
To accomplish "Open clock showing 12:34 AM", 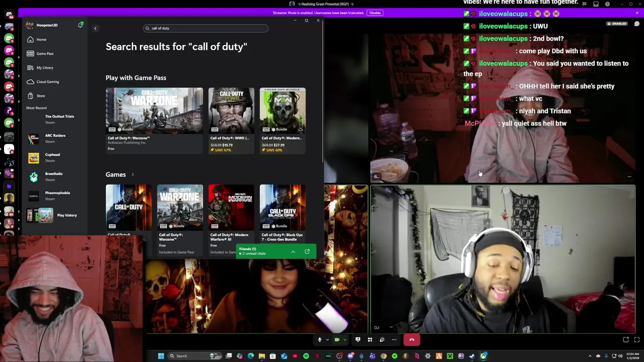I will (x=633, y=356).
